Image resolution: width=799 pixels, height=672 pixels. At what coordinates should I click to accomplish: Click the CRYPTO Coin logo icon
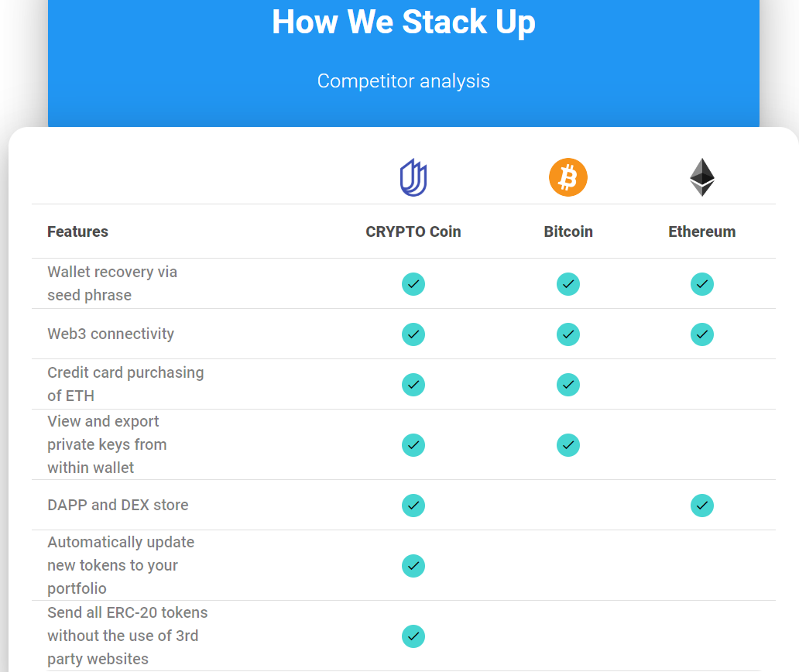[x=413, y=177]
